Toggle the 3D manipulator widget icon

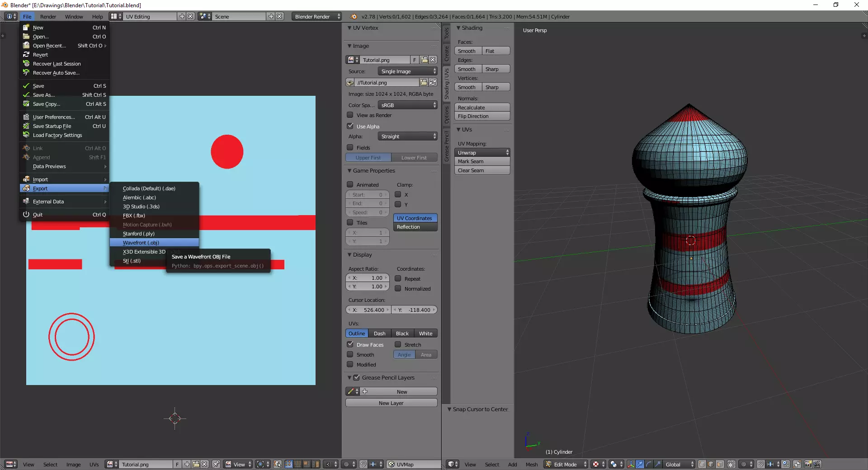[x=631, y=464]
